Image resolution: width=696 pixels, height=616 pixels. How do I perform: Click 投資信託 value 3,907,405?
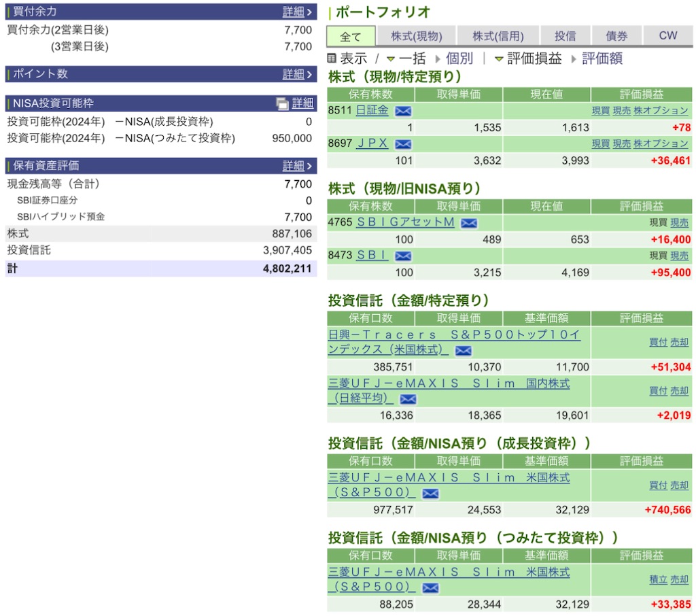click(288, 250)
